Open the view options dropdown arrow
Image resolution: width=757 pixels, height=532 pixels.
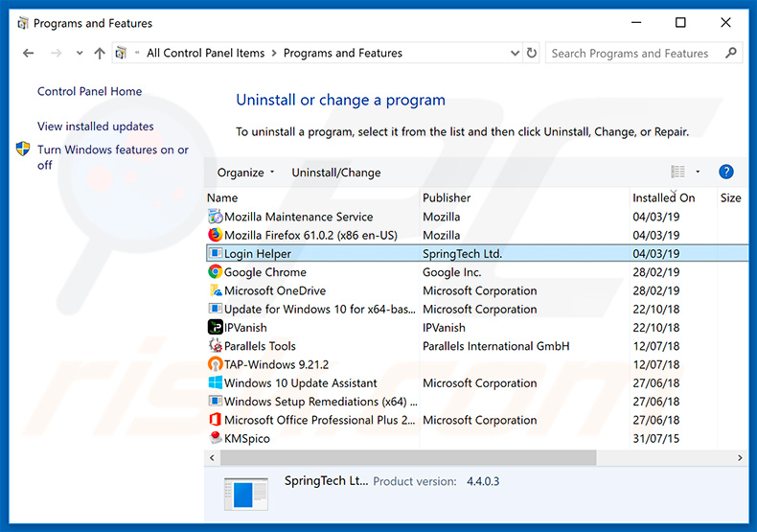(698, 172)
